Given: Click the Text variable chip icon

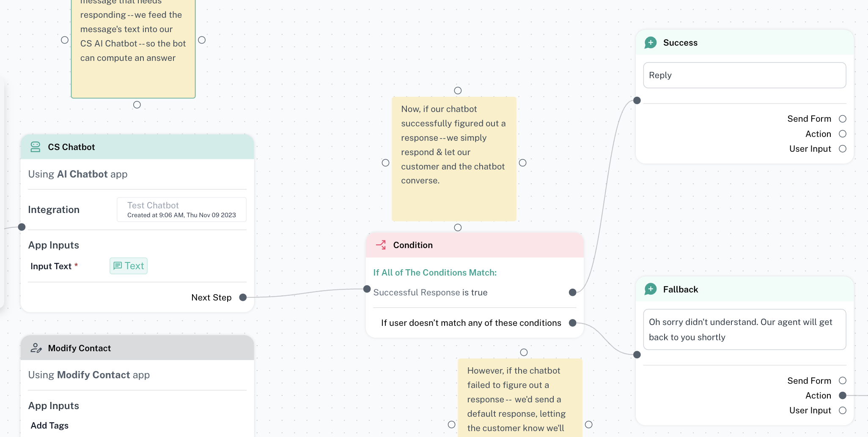Looking at the screenshot, I should pos(118,266).
